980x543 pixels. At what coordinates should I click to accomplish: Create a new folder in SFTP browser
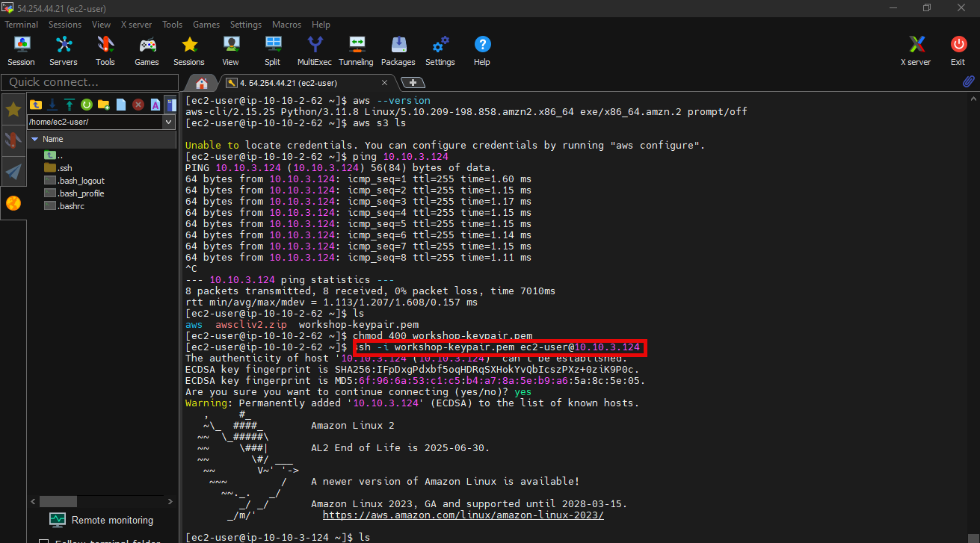[104, 105]
